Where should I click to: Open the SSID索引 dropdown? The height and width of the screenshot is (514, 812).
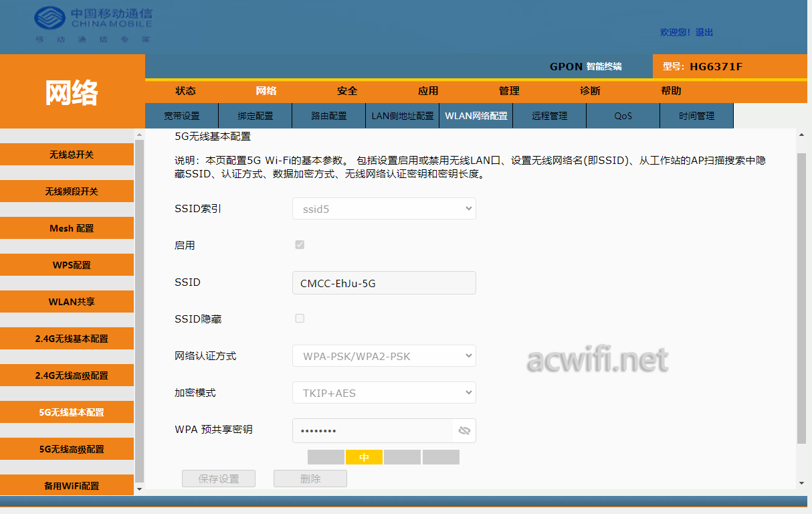point(384,209)
